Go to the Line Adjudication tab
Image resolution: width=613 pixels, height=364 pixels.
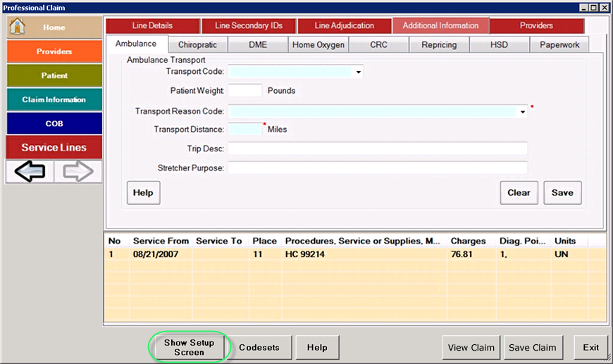point(344,26)
